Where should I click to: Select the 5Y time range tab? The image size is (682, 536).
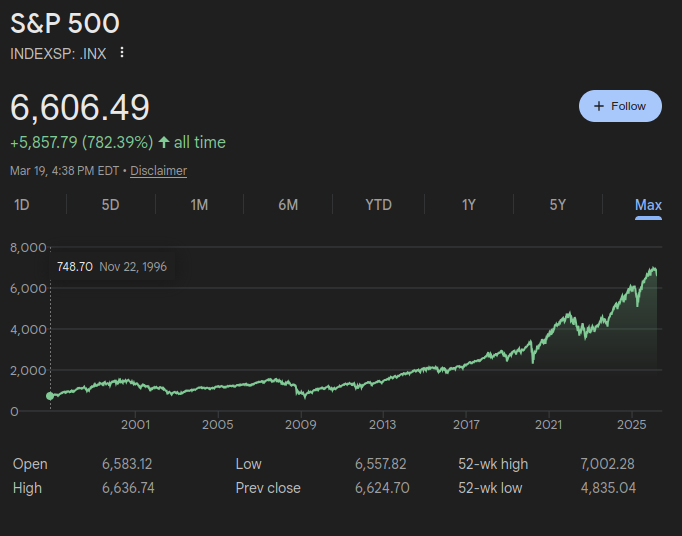pyautogui.click(x=558, y=204)
